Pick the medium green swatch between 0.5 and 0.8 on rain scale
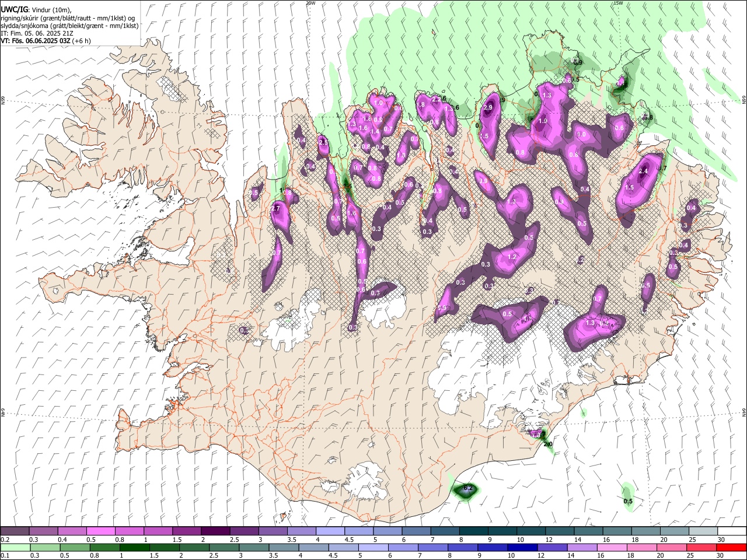Viewport: 747px width, 560px height. click(75, 547)
